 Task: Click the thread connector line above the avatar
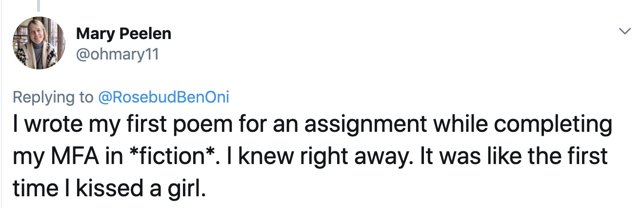click(39, 6)
